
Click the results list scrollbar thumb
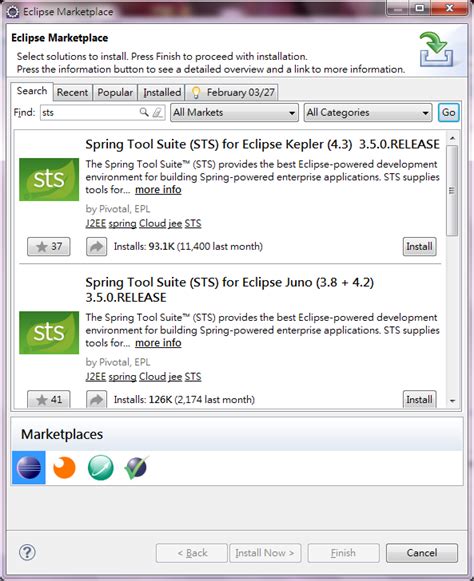452,190
